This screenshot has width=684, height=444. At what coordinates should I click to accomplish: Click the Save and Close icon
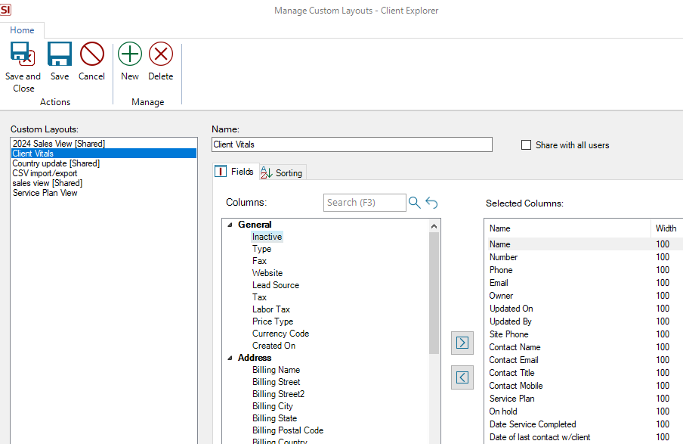click(x=22, y=54)
